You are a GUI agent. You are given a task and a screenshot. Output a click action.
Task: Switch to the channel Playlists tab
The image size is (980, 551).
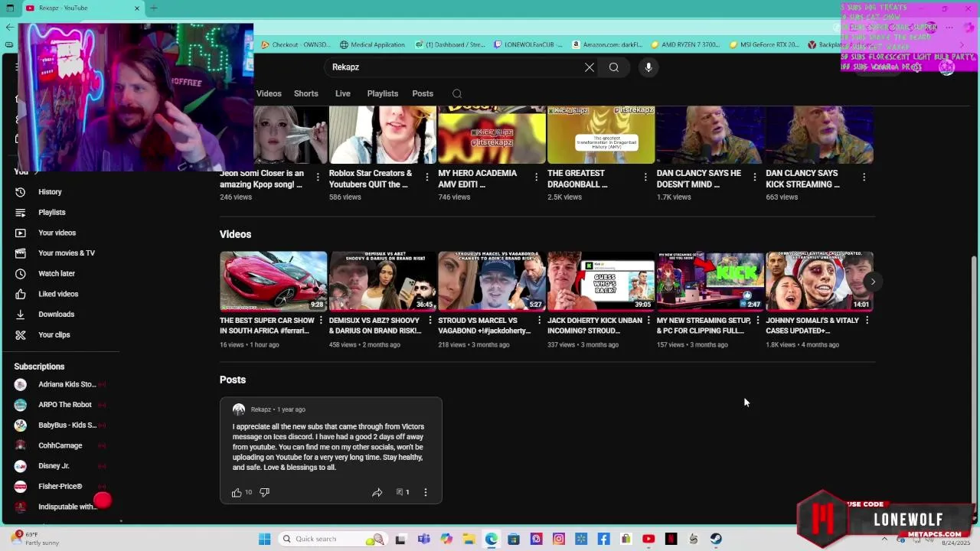point(383,94)
